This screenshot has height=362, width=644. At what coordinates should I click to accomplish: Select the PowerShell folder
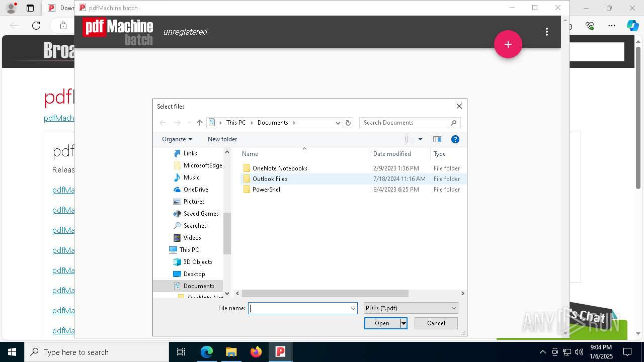(267, 190)
